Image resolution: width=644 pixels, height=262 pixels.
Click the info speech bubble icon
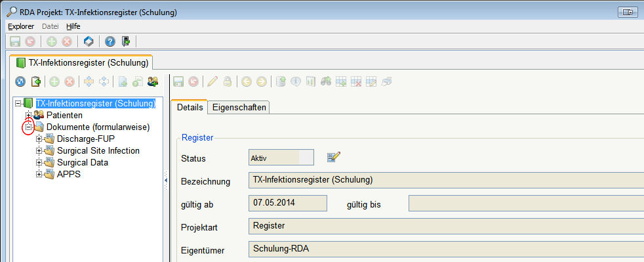(296, 82)
